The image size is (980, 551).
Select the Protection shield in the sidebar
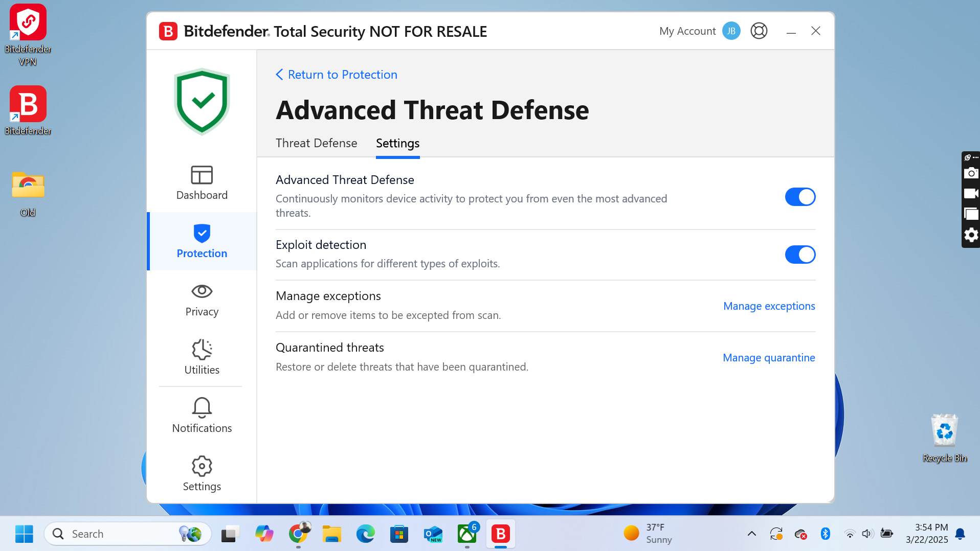tap(202, 241)
